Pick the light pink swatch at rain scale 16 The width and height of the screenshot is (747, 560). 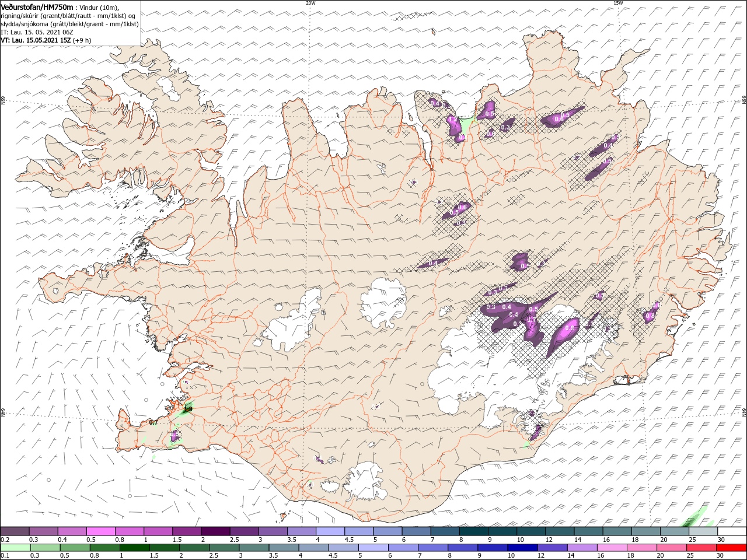pyautogui.click(x=612, y=548)
